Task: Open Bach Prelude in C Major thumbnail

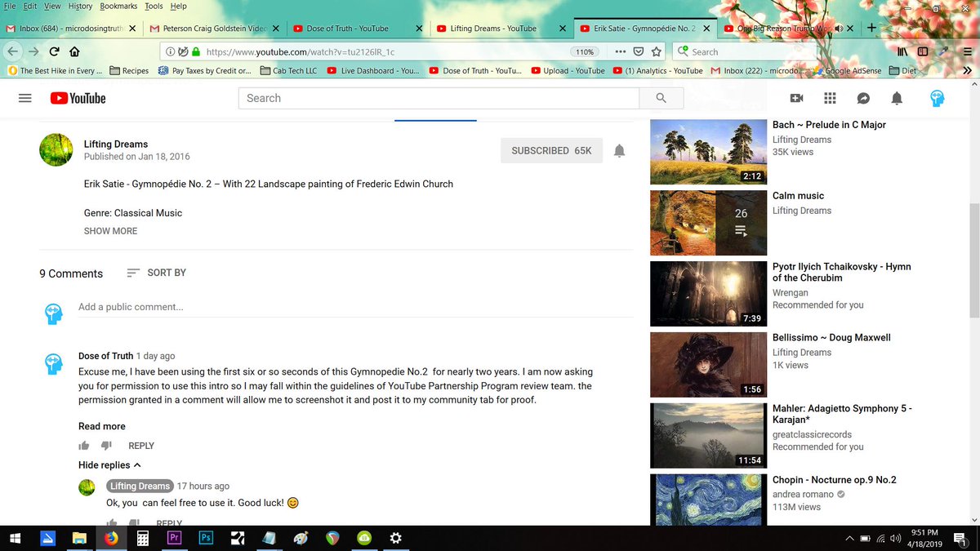Action: point(707,152)
